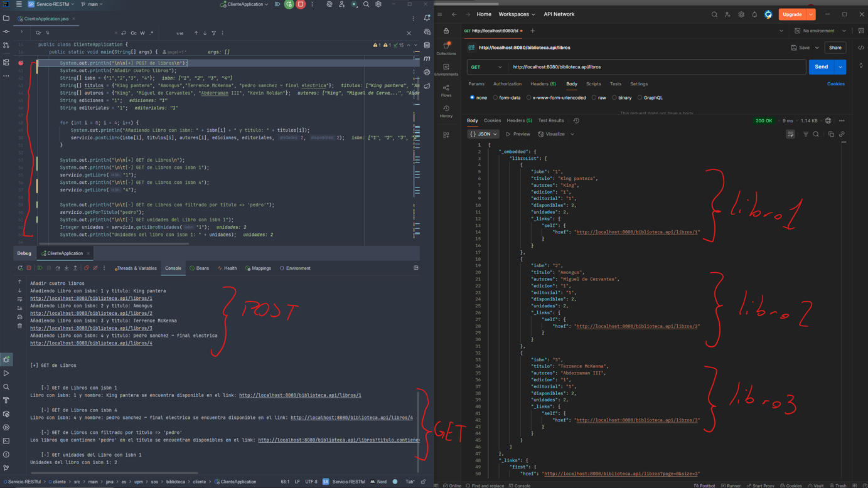868x488 pixels.
Task: Open Flows in Postman sidebar
Action: pyautogui.click(x=446, y=90)
